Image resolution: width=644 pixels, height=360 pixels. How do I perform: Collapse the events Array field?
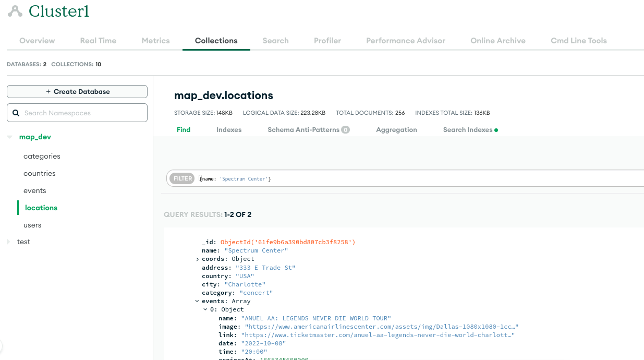click(197, 301)
